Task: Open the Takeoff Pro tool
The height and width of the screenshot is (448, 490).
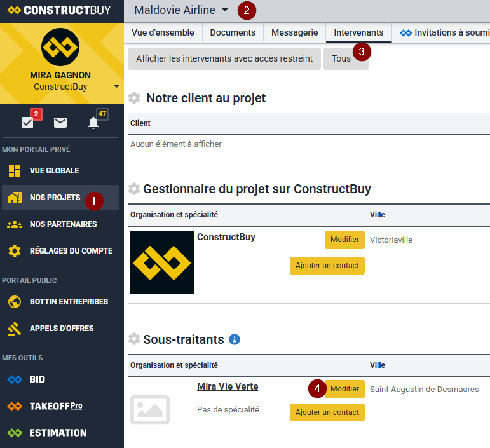Action: click(56, 406)
